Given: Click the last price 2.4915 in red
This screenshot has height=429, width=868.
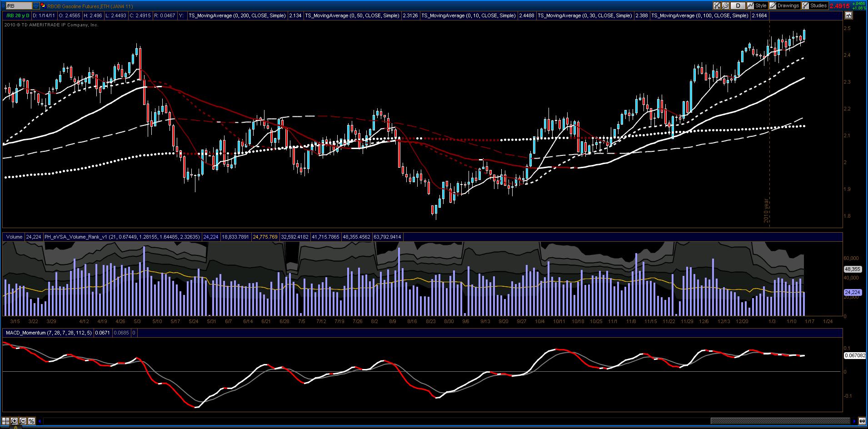Looking at the screenshot, I should (839, 6).
